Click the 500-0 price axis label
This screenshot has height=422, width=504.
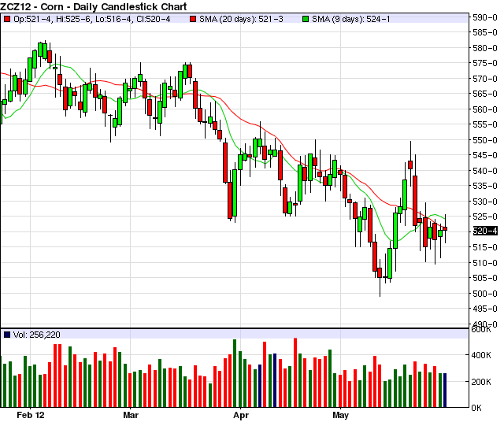point(485,294)
